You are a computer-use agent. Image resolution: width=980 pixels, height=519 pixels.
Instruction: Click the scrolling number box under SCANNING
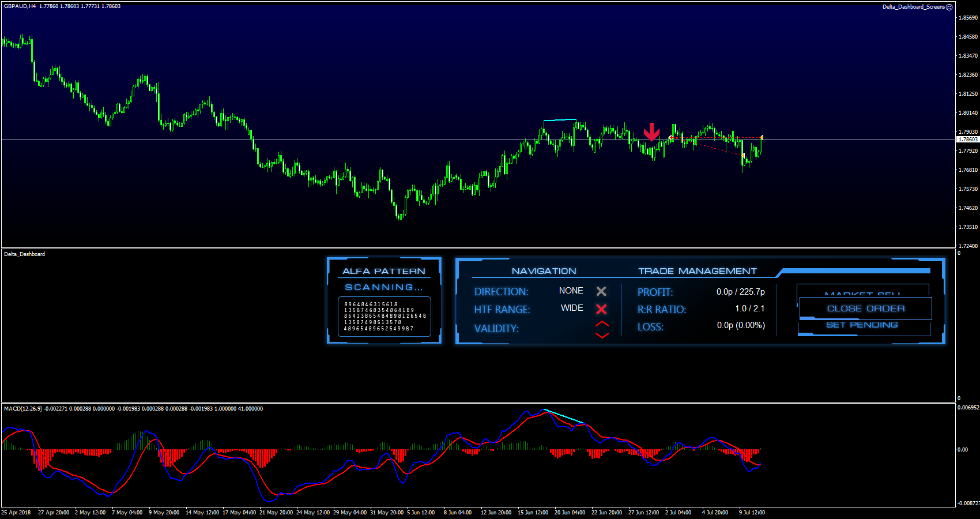[x=384, y=317]
